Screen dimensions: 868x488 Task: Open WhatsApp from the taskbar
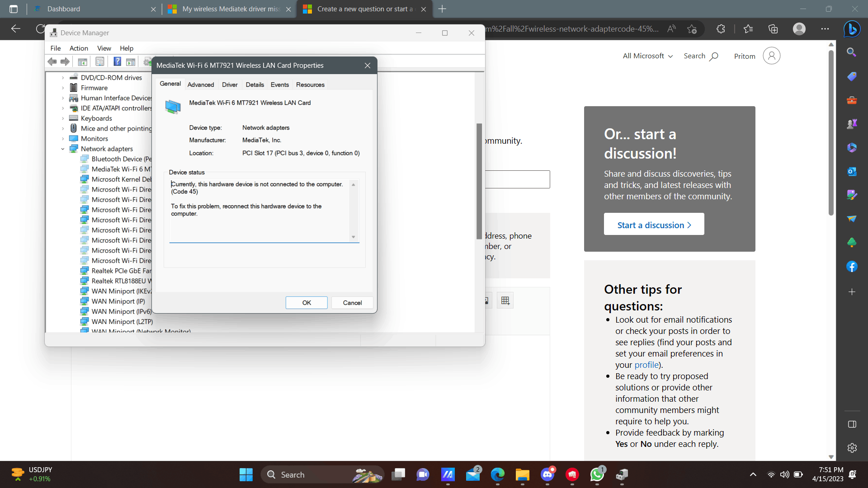597,474
